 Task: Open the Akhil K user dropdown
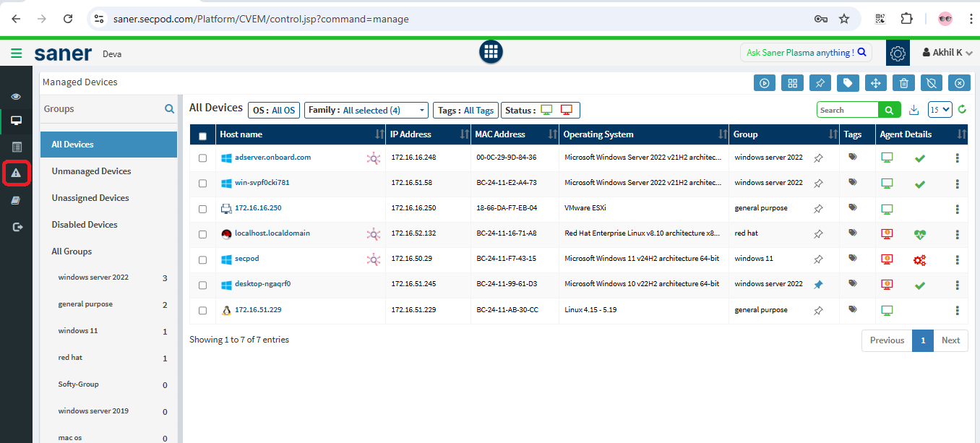(947, 53)
